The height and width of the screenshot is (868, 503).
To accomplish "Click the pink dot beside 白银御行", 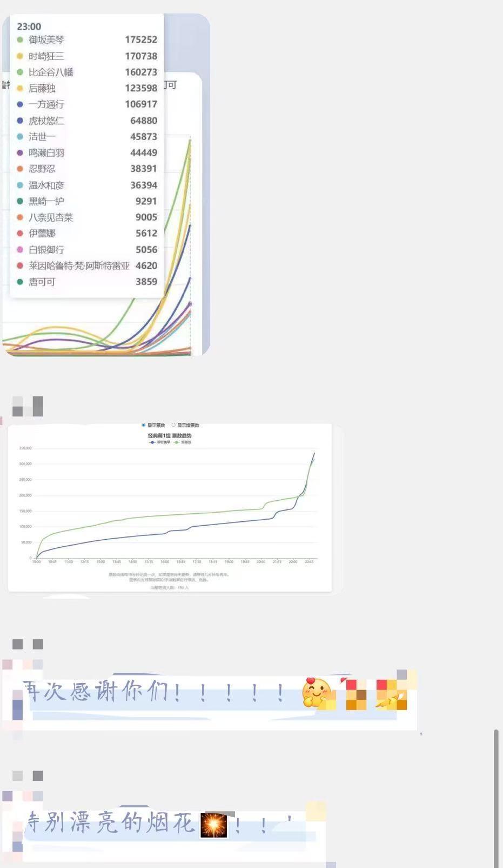I will coord(20,250).
